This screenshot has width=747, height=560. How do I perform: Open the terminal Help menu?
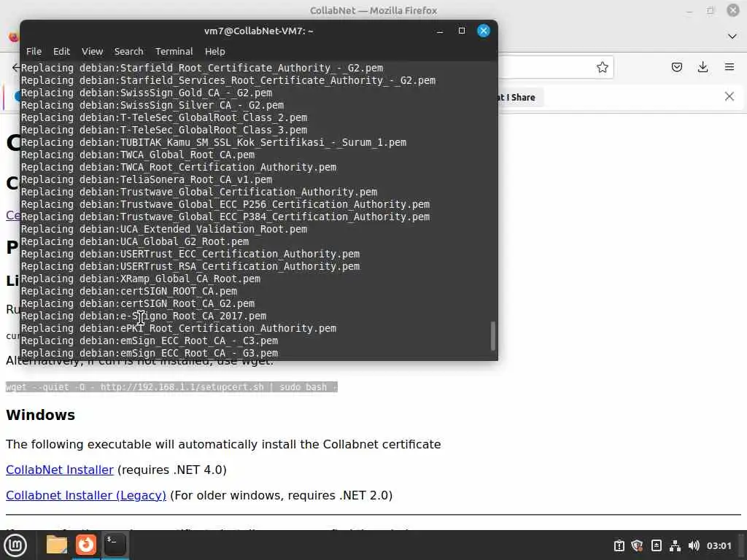[x=215, y=52]
